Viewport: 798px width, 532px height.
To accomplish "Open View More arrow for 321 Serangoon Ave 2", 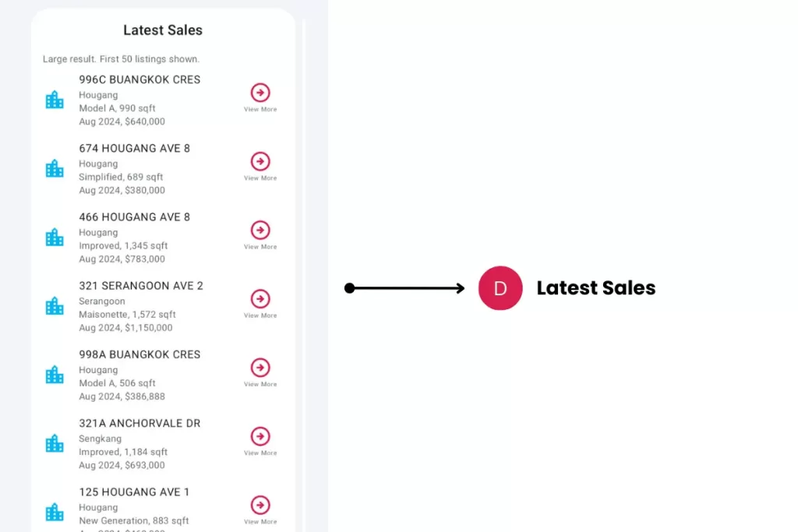I will [260, 299].
